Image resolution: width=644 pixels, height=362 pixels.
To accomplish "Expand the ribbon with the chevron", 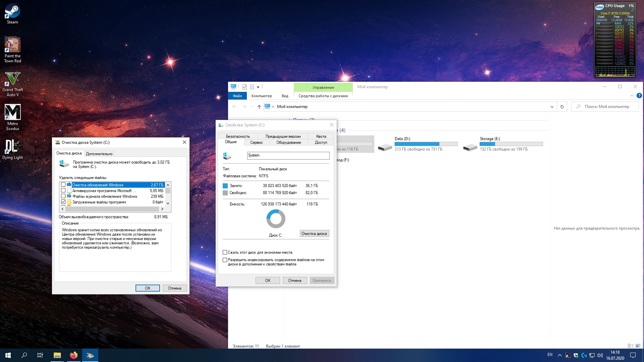I will 632,96.
